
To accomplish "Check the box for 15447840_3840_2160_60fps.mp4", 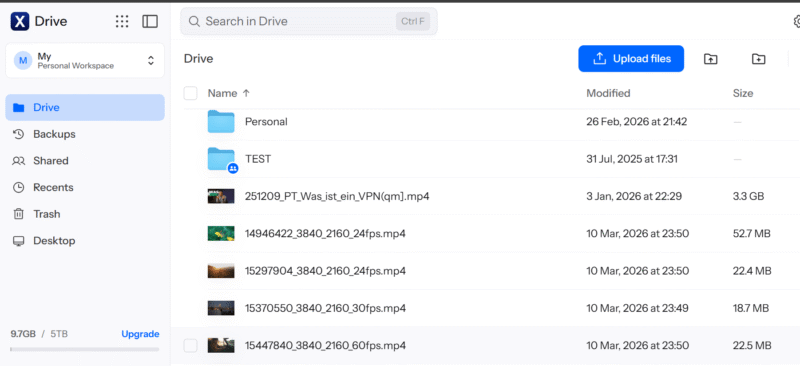I will coord(190,346).
